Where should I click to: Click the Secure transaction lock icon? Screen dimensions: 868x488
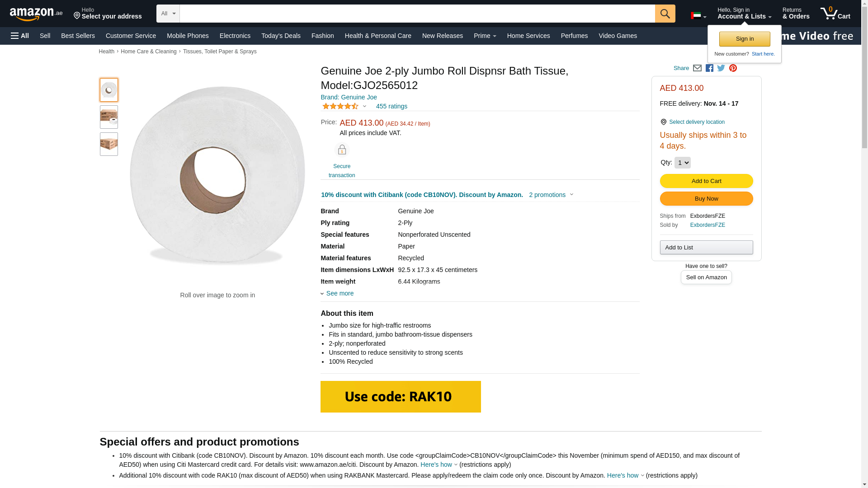342,150
